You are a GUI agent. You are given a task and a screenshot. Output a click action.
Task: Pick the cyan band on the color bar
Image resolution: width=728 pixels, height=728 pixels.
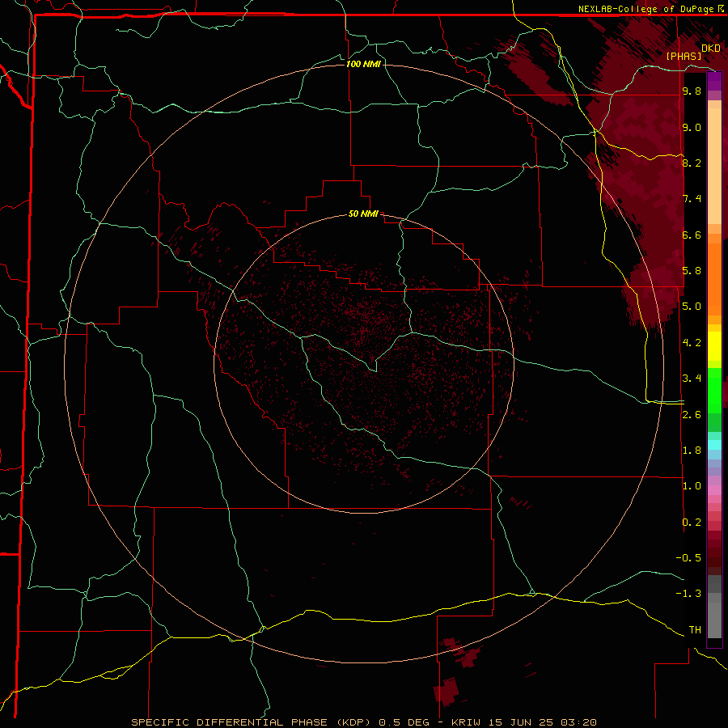coord(714,445)
